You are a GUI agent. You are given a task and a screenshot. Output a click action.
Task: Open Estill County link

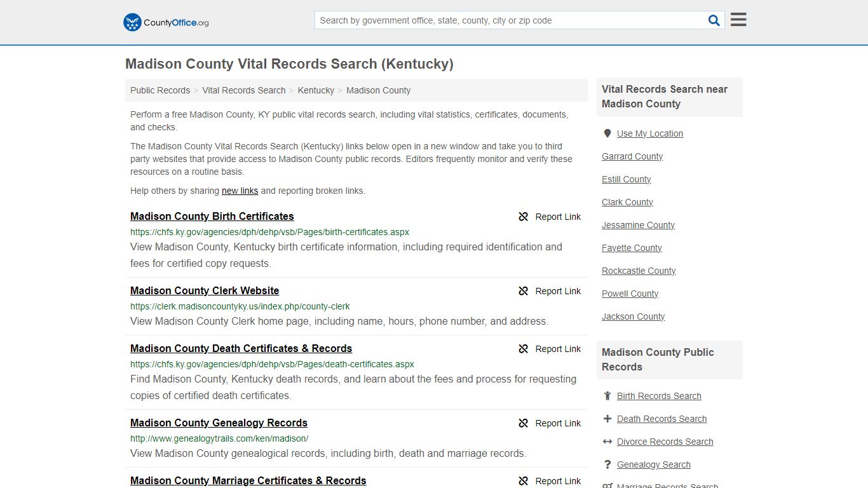[x=627, y=179]
